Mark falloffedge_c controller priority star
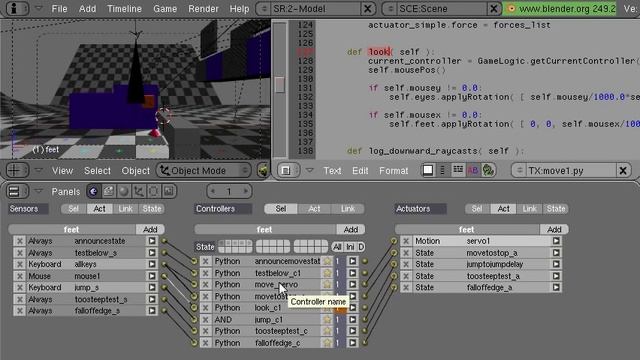The height and width of the screenshot is (360, 640). coord(327,343)
